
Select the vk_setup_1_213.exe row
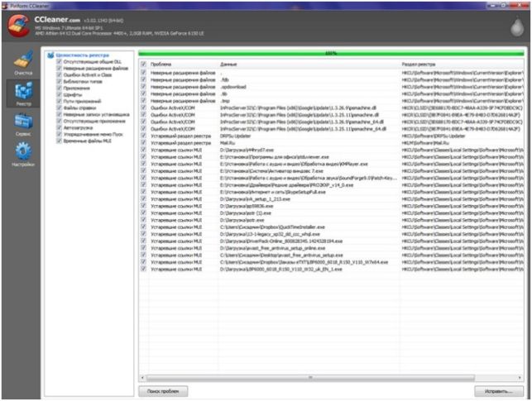pos(332,199)
